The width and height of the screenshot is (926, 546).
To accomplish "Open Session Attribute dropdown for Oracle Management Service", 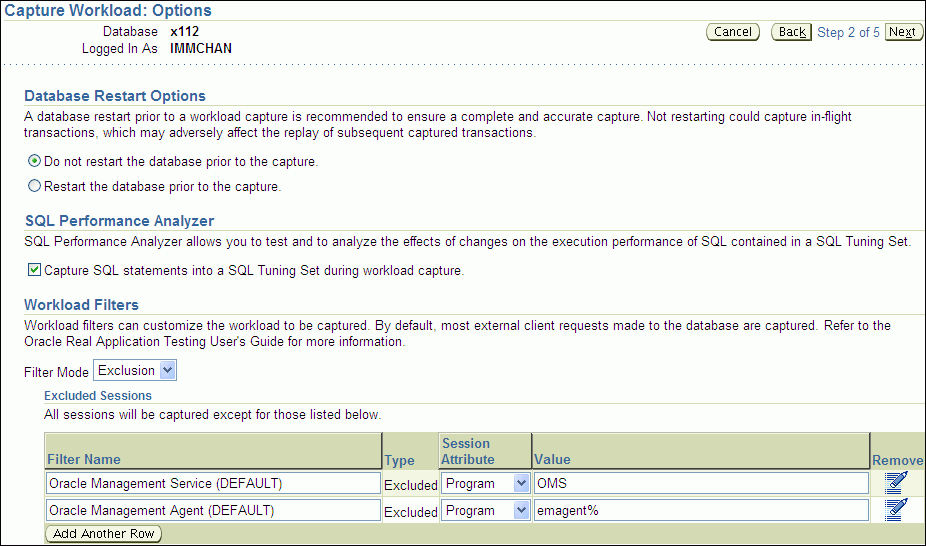I will (x=485, y=484).
